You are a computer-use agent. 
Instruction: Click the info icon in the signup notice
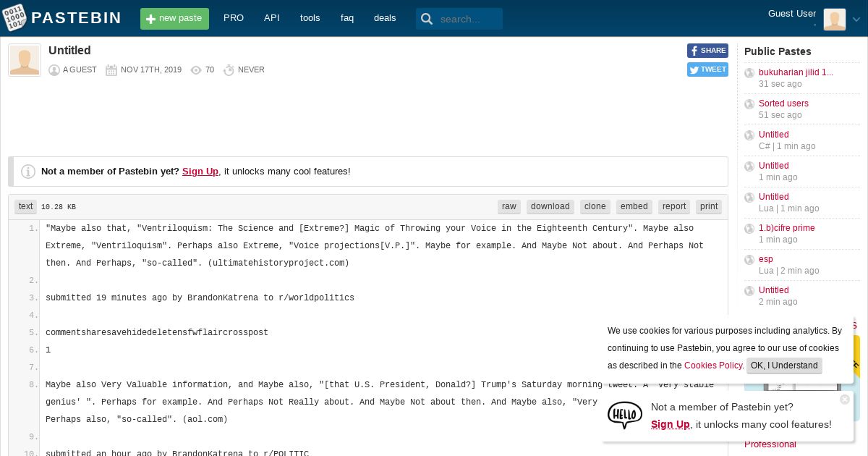(x=28, y=172)
